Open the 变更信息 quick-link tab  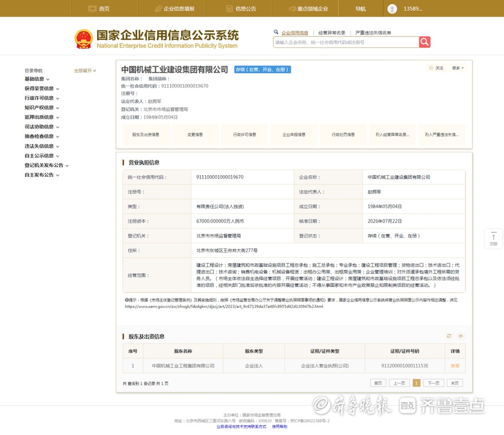pos(195,134)
